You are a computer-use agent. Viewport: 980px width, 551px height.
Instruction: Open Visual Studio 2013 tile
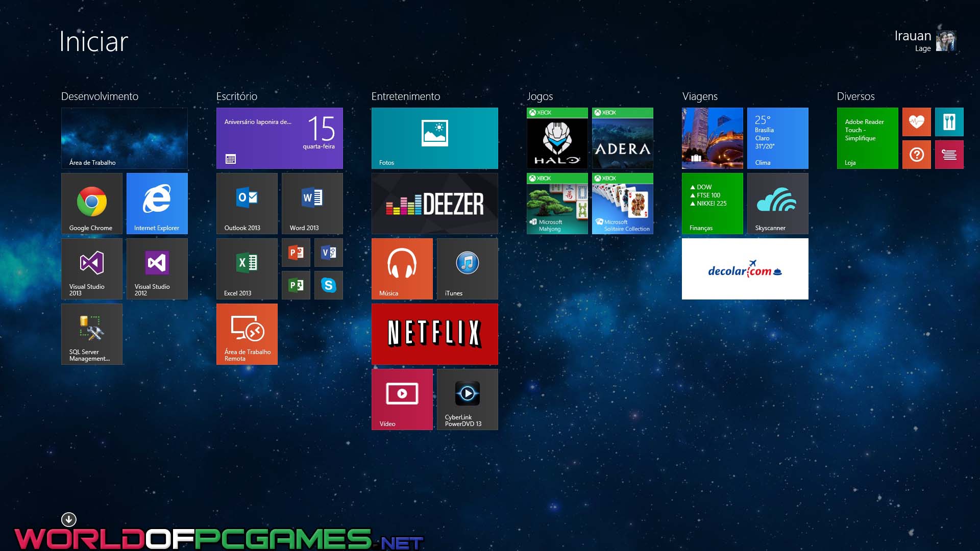[x=92, y=268]
